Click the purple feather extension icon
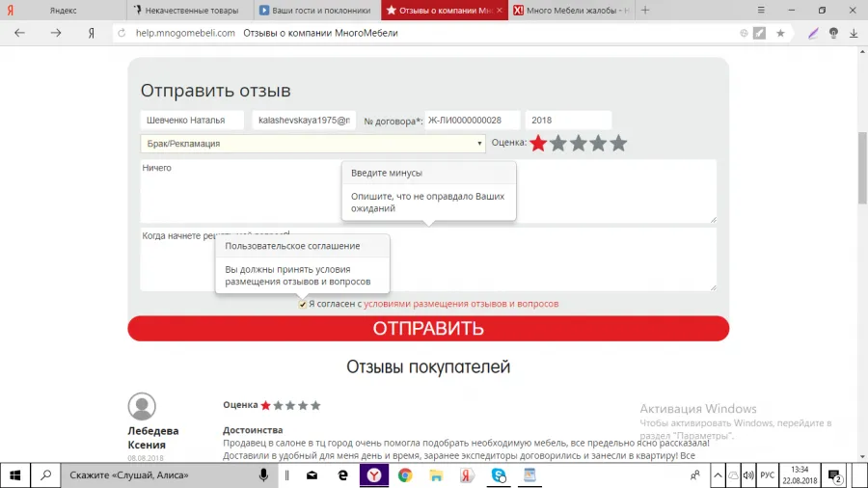Screen dimensions: 868x488 [x=813, y=33]
